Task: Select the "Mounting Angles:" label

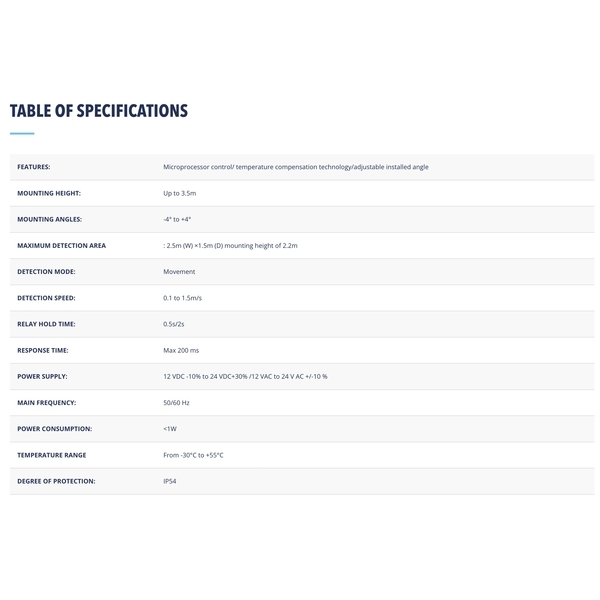Action: (x=49, y=219)
